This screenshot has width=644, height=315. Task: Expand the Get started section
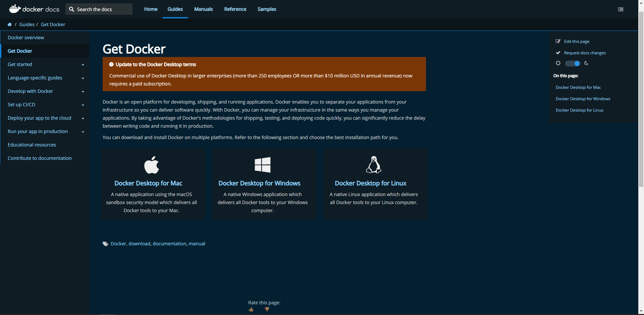pyautogui.click(x=83, y=65)
